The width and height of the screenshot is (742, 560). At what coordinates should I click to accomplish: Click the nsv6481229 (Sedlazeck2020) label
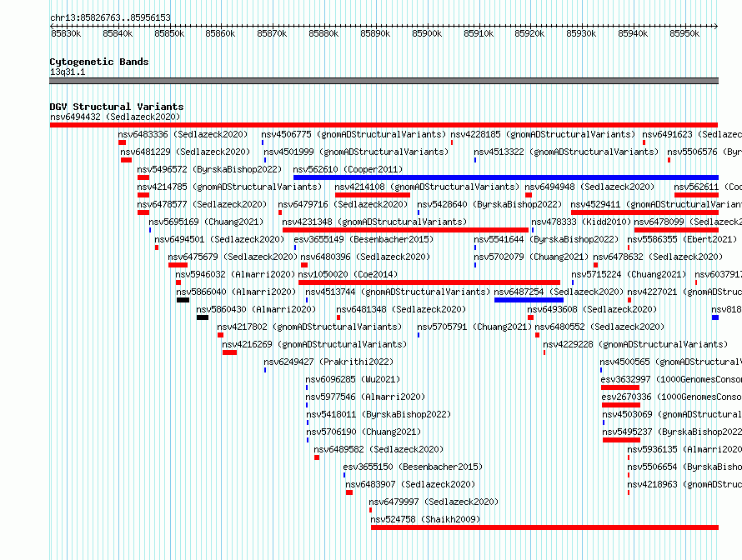185,152
